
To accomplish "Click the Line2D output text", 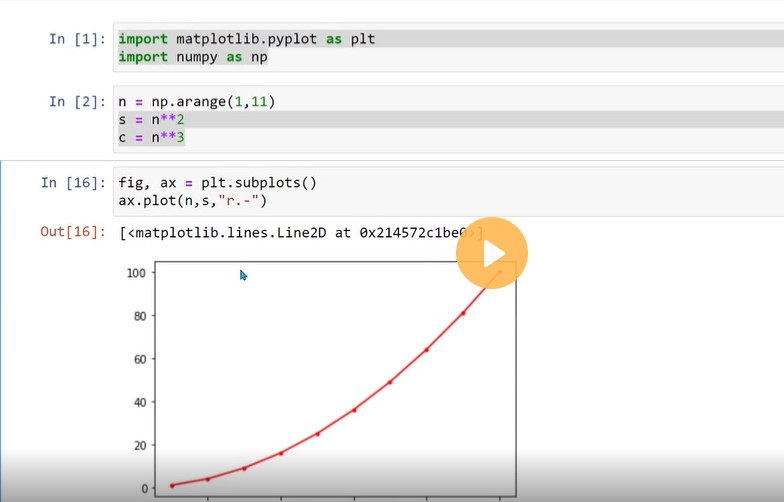I will (x=302, y=232).
